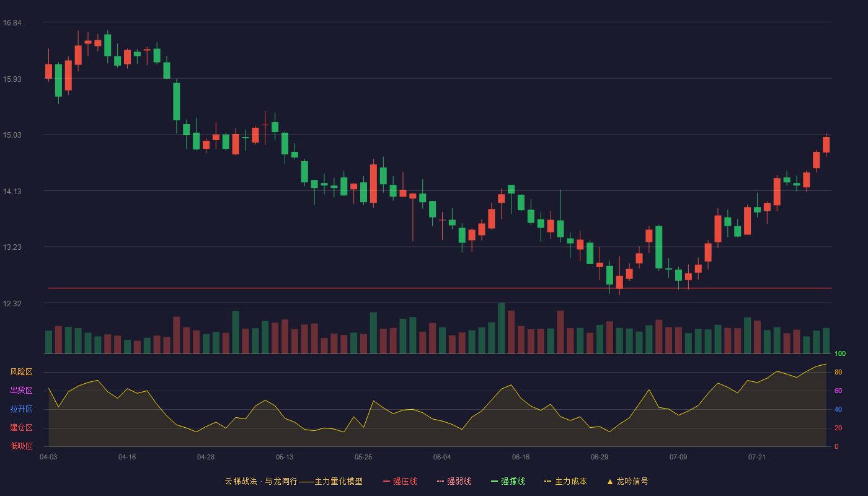Click the 风险区 zone label

21,372
